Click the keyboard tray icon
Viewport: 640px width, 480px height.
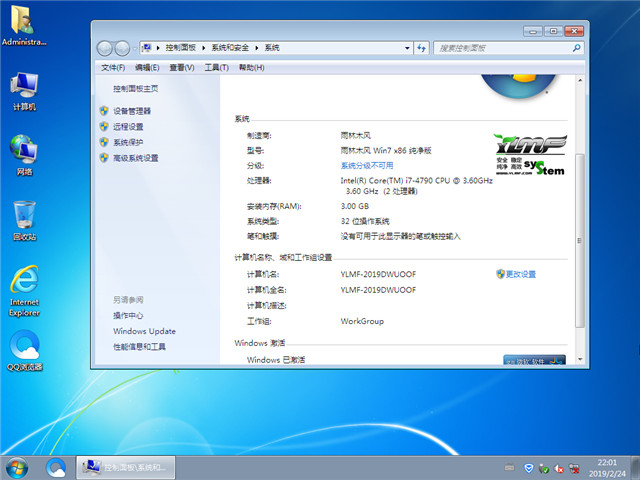(509, 467)
